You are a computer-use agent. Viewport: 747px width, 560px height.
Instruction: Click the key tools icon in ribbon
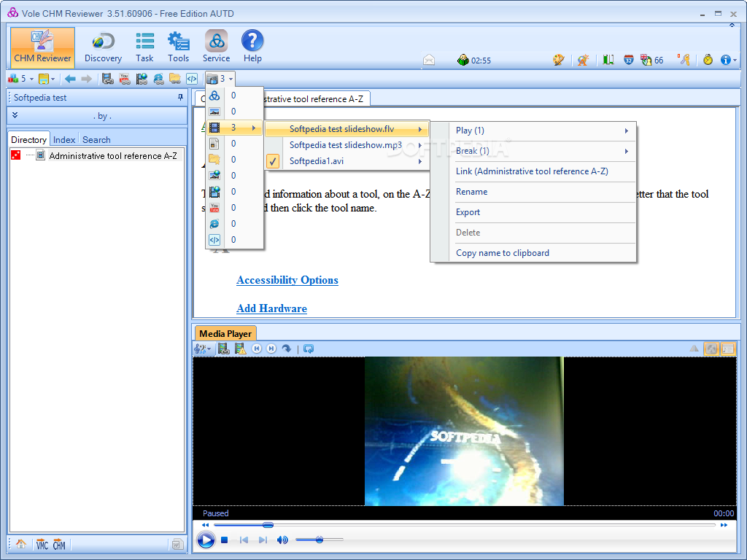[684, 60]
